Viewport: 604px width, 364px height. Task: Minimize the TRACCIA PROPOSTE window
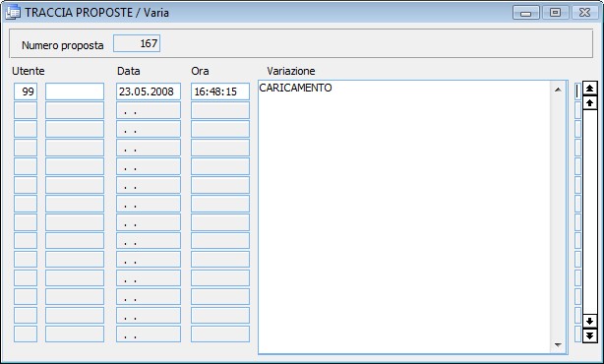click(526, 13)
